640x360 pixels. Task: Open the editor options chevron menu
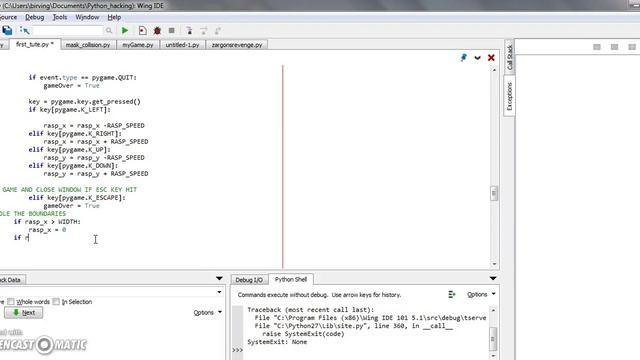477,58
